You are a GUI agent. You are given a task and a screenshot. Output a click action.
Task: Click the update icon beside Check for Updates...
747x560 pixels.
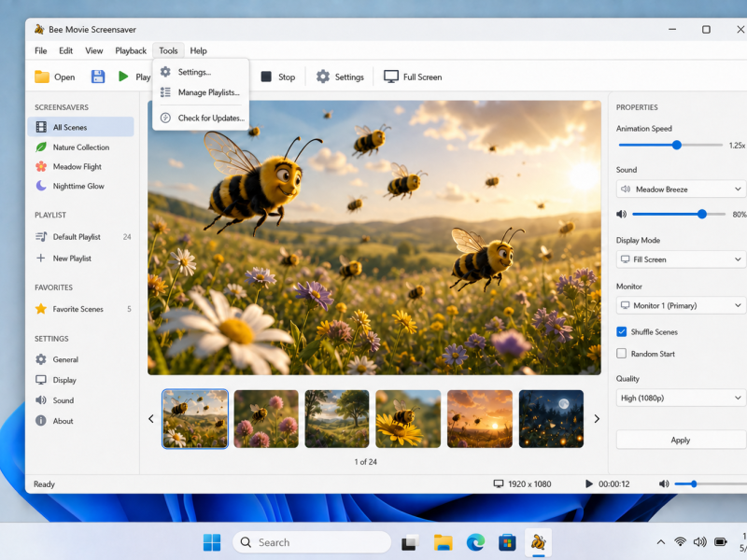tap(165, 119)
